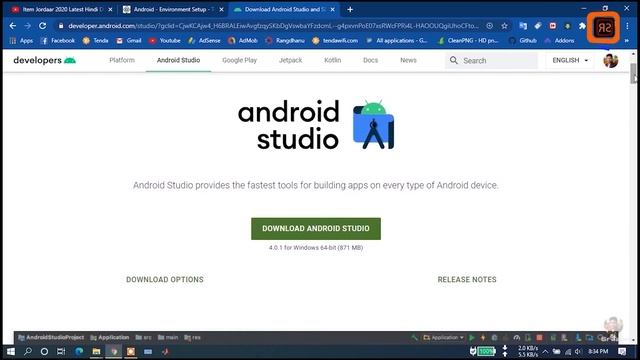The image size is (640, 360).
Task: Open the Gmail bookmark
Action: click(129, 40)
